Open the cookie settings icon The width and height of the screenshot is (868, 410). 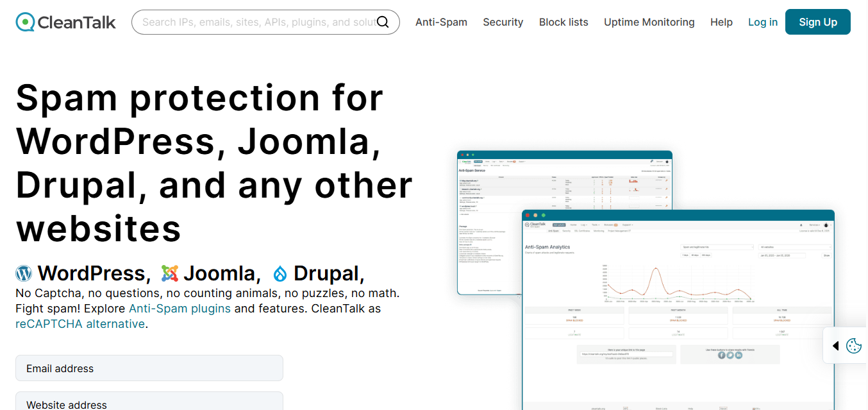[x=853, y=346]
